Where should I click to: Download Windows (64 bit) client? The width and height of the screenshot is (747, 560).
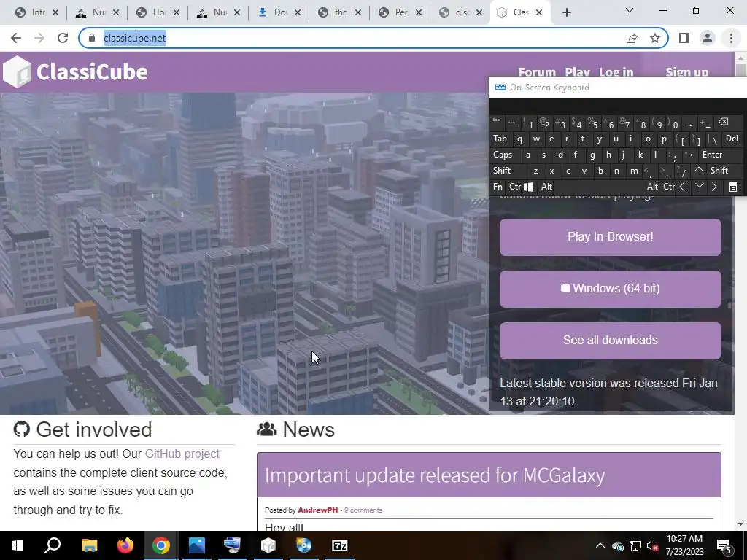pyautogui.click(x=611, y=289)
